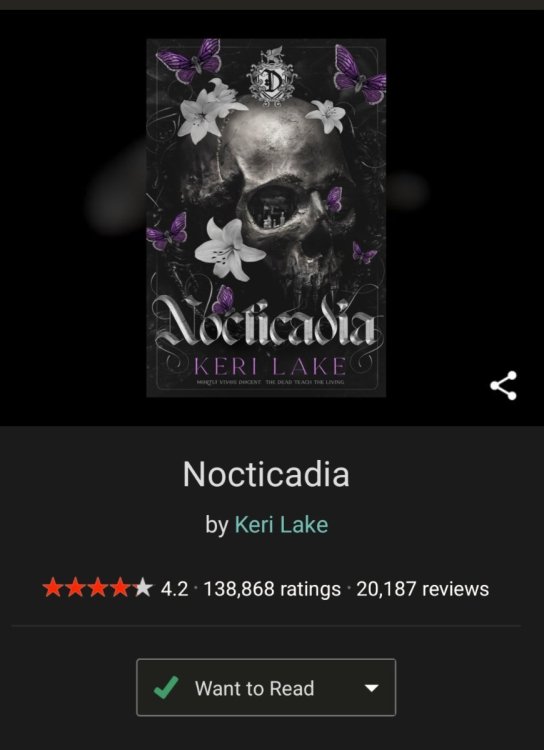
Task: Tap the 4.2 average rating number
Action: [174, 589]
